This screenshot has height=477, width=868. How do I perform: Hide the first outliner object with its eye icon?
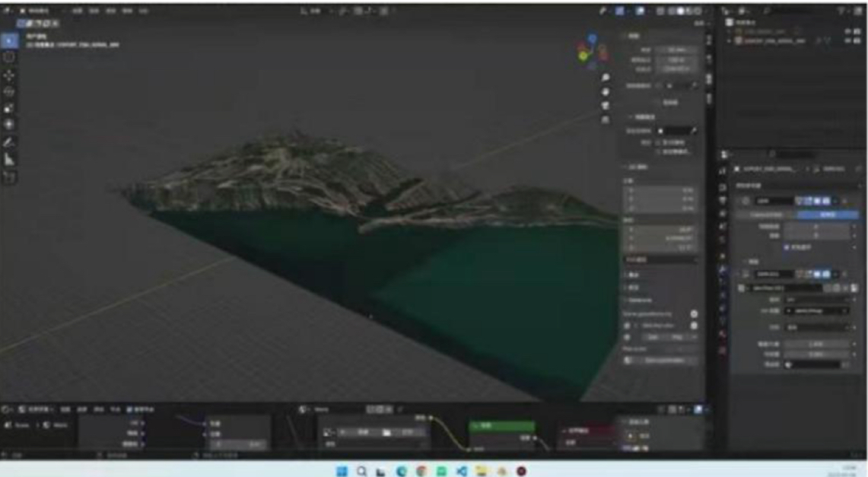click(x=847, y=31)
